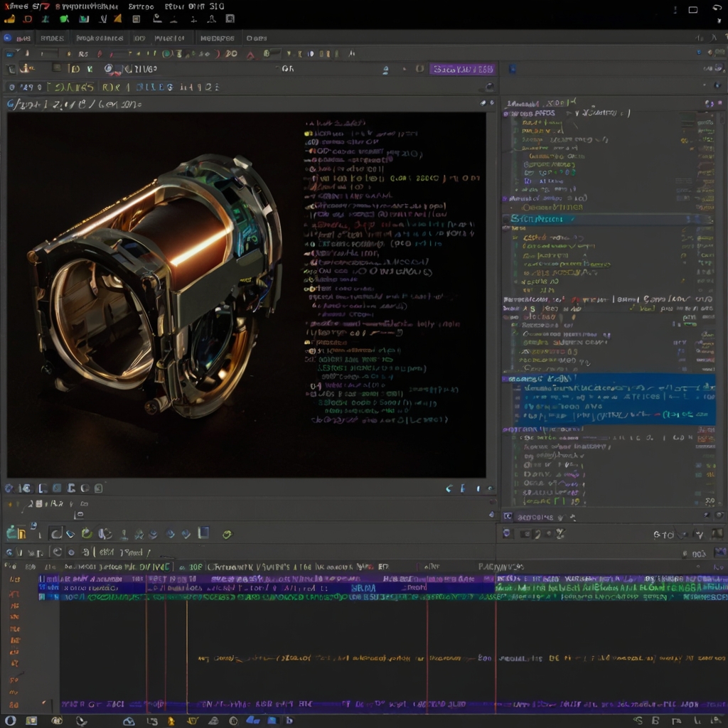Click the yellow-green circle icon above the timeline

point(227,534)
